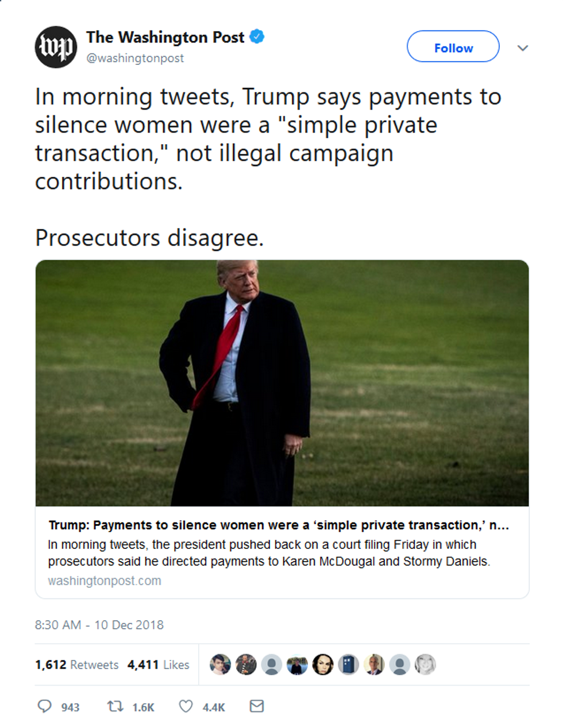Open the @washingtonpost profile handle
Viewport: 563px width, 728px height.
(x=135, y=57)
